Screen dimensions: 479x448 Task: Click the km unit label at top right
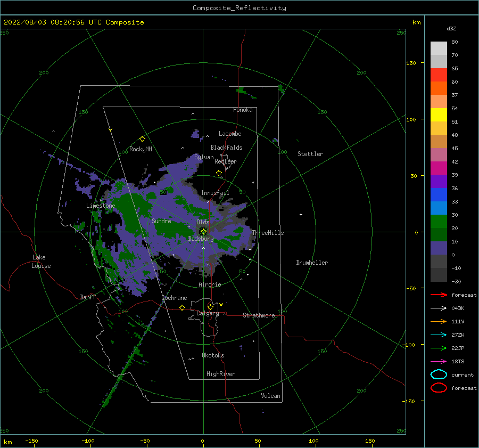tap(416, 22)
